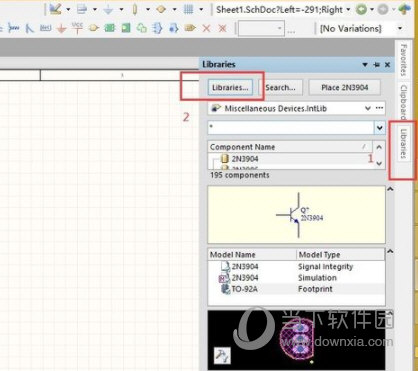
Task: Click the Libraries... button
Action: (230, 88)
